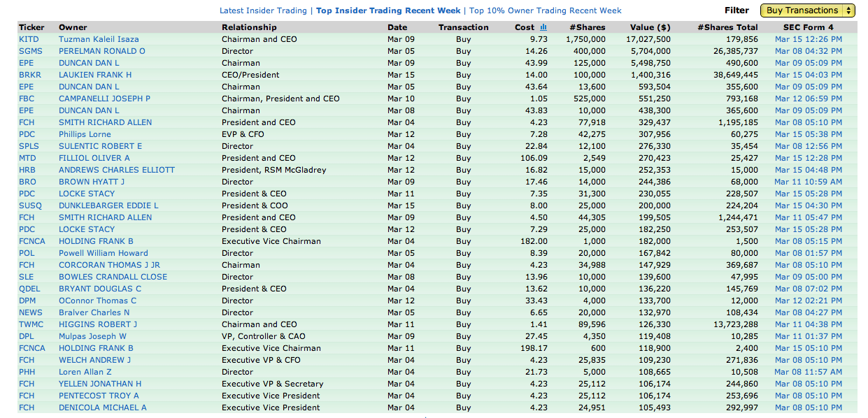The width and height of the screenshot is (868, 418).
Task: Open the SGMS ticker link
Action: [31, 51]
